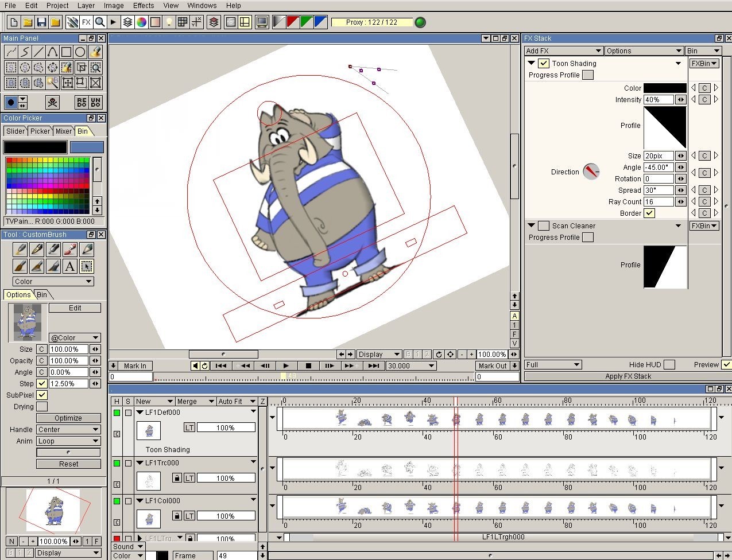Screen dimensions: 732x560
Task: Select the rectangle selection tool in Main Panel
Action: 11,67
